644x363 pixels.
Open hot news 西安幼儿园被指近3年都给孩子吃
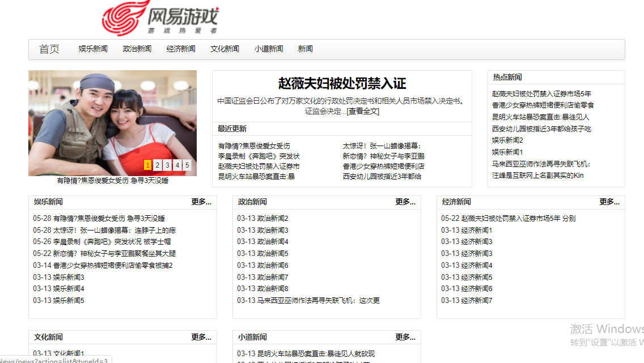pyautogui.click(x=541, y=129)
